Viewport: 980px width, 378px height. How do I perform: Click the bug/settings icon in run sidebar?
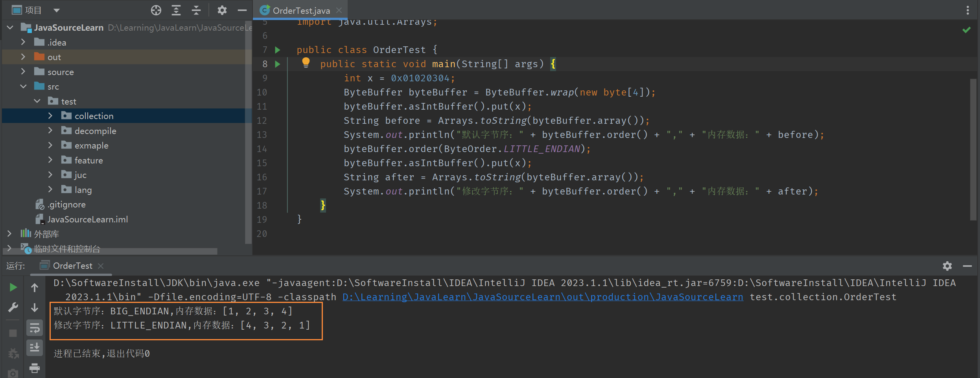click(x=13, y=354)
